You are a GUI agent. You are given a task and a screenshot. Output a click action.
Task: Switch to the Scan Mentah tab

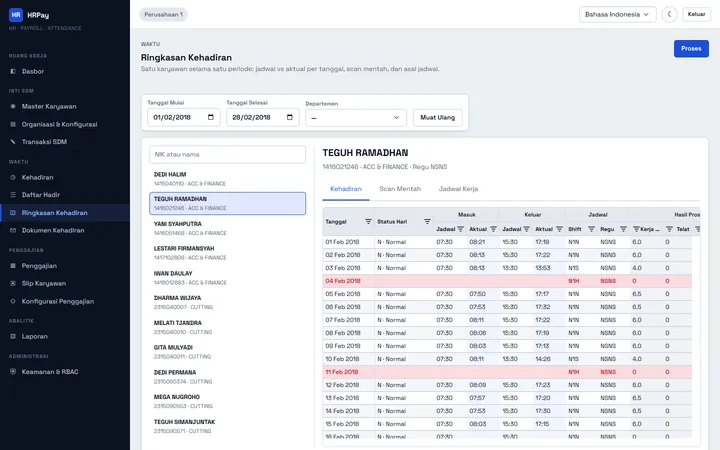[x=400, y=189]
